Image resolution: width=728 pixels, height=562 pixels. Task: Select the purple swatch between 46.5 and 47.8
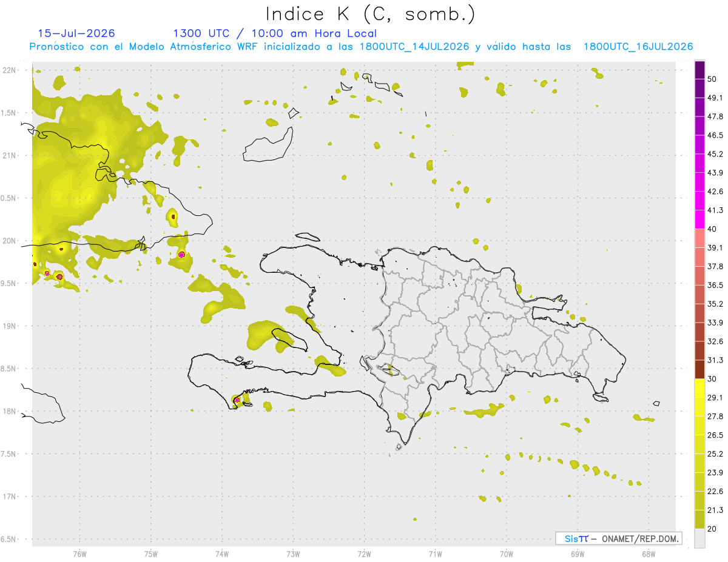pyautogui.click(x=699, y=126)
